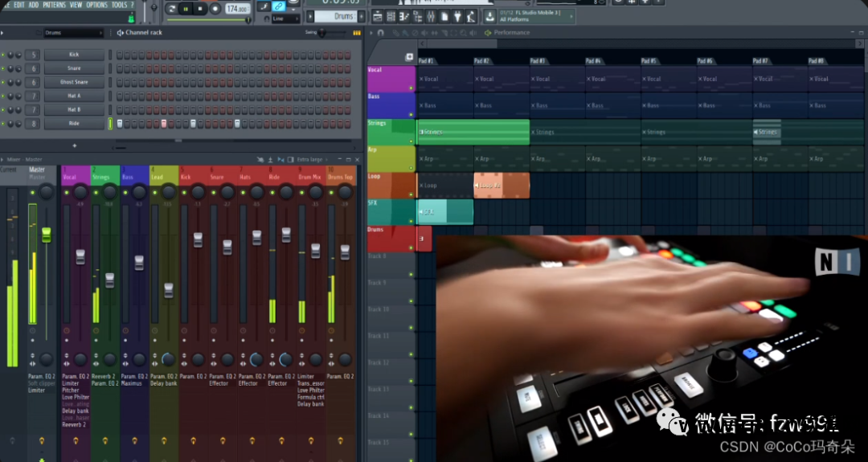Click the link icon next to the Line dropdown

279,6
